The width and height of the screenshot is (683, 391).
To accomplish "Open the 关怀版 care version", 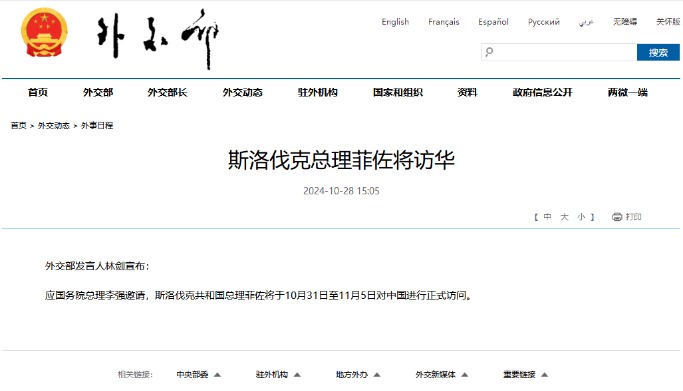I will [x=668, y=22].
